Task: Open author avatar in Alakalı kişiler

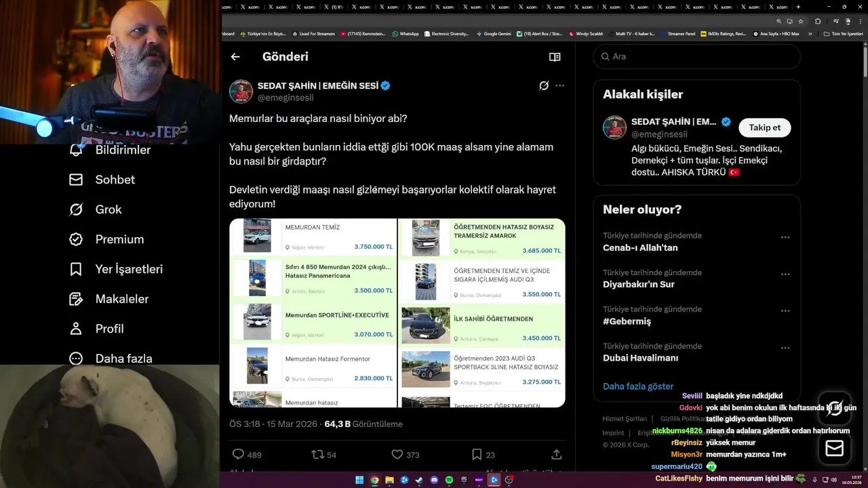Action: click(614, 127)
